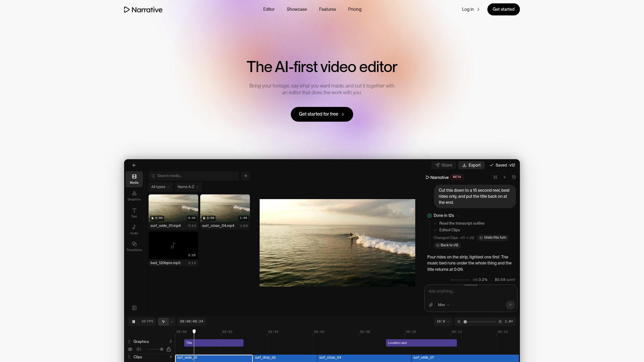Toggle the sidebar panel layout icon
This screenshot has width=644, height=362.
point(134,308)
